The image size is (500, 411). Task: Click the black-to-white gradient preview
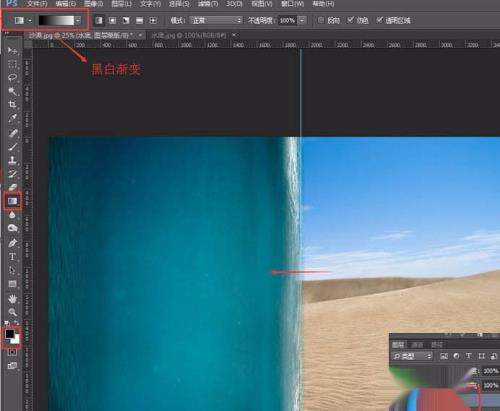click(x=56, y=21)
